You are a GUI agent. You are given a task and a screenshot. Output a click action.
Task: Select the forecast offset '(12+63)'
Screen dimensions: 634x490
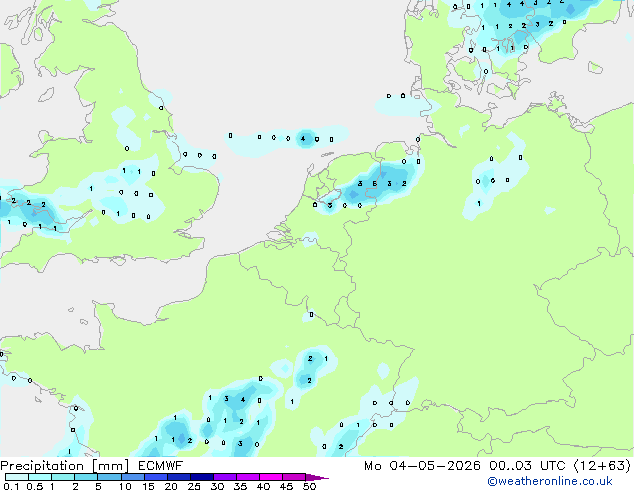point(602,466)
